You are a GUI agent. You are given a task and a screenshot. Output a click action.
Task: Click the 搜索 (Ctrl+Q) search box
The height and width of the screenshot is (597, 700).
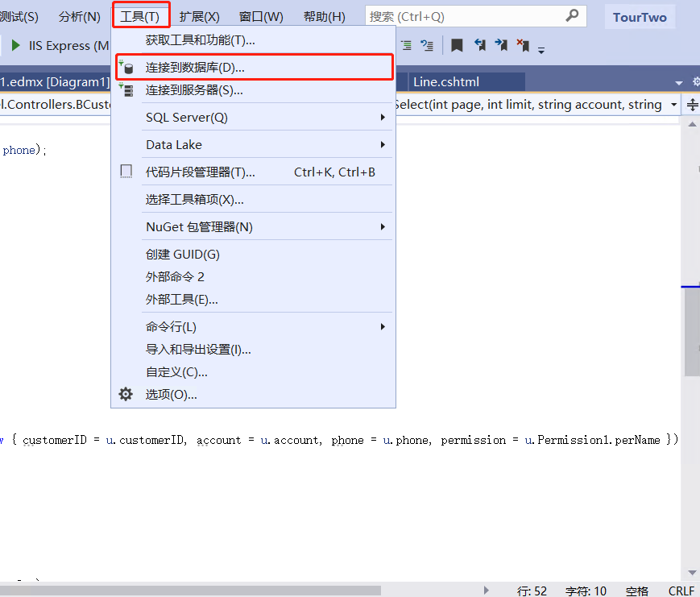(x=475, y=17)
